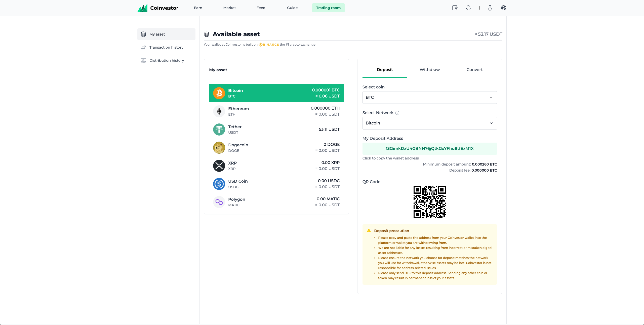Open Transaction history in sidebar
The image size is (644, 325).
(x=166, y=47)
